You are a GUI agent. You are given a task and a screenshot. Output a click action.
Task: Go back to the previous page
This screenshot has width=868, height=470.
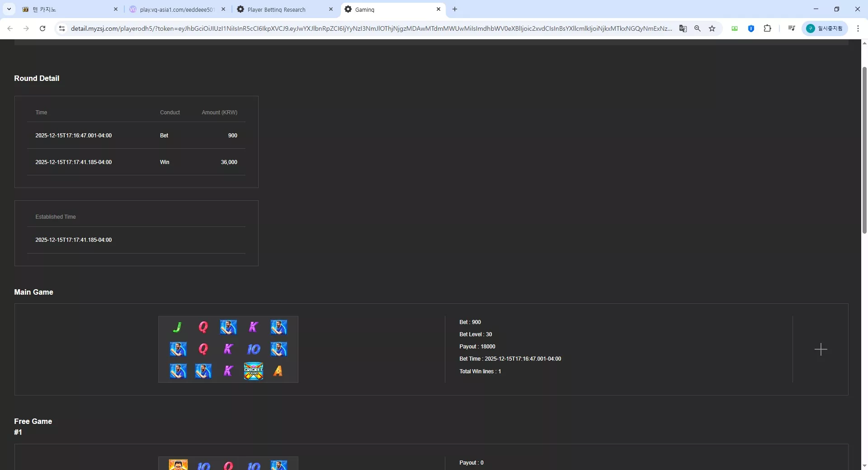coord(10,28)
